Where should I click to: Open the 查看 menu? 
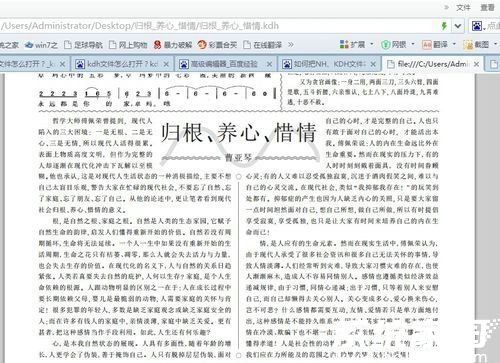pyautogui.click(x=487, y=7)
